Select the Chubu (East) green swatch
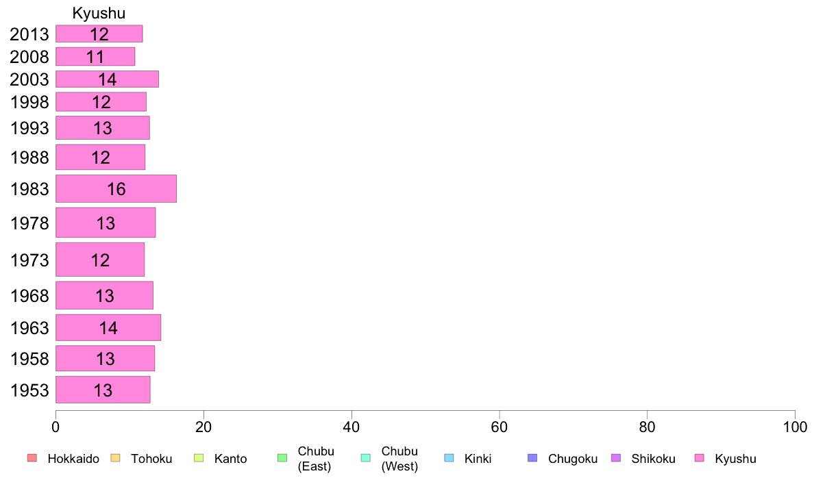This screenshot has width=814, height=504. tap(282, 458)
